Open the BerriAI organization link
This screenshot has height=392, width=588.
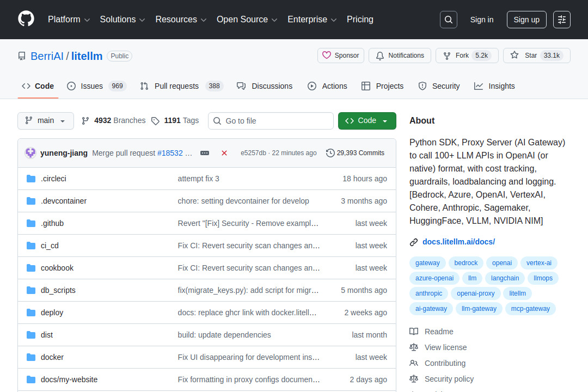[47, 56]
